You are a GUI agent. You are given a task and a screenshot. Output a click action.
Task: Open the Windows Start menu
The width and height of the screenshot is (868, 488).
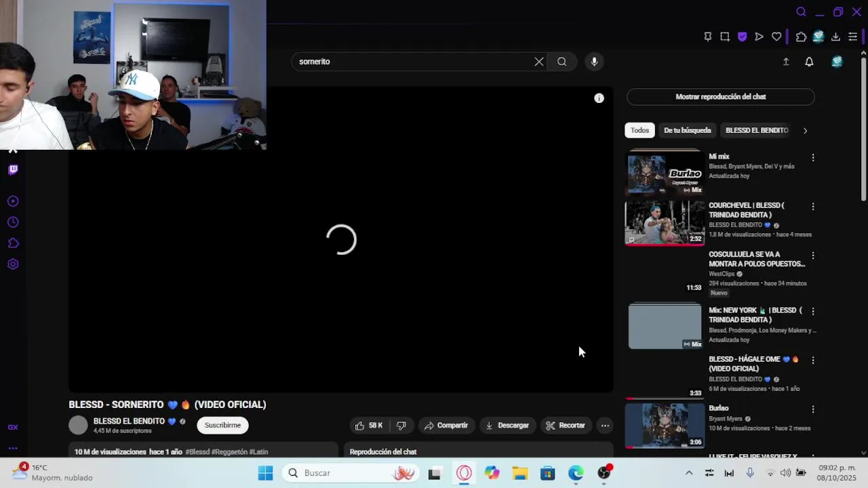265,473
